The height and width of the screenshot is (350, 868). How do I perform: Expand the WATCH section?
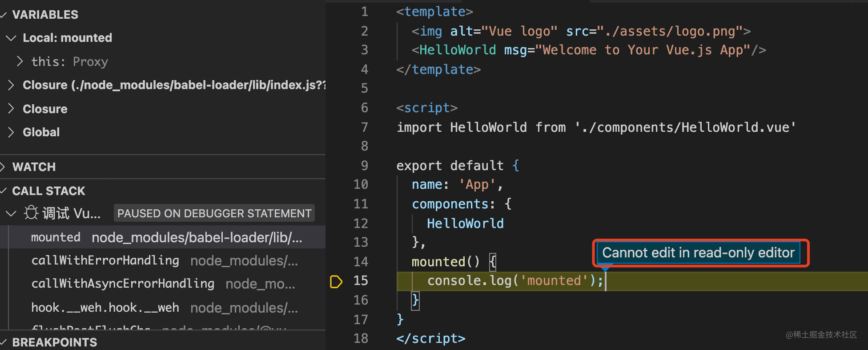click(34, 167)
